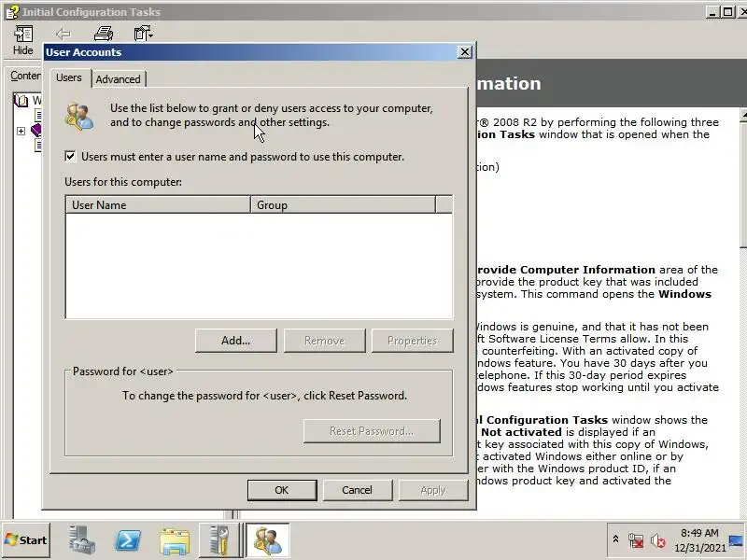This screenshot has height=560, width=747.
Task: Click the help pane scrollbar
Action: click(743, 183)
